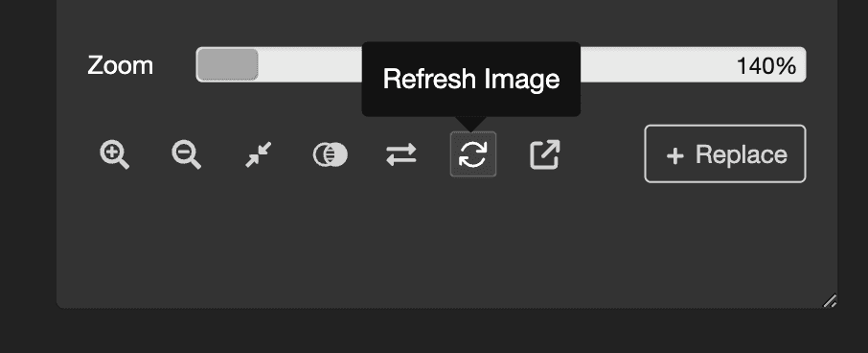Click the swap arrows icon

point(401,154)
